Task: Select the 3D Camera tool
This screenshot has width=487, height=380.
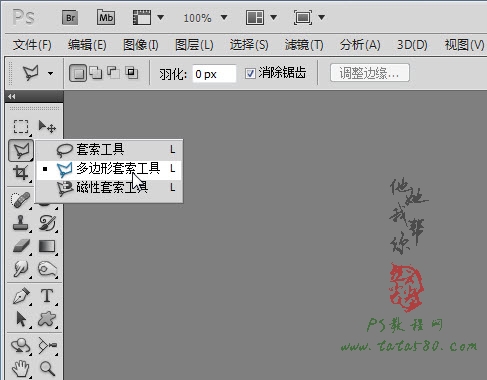Action: (47, 346)
